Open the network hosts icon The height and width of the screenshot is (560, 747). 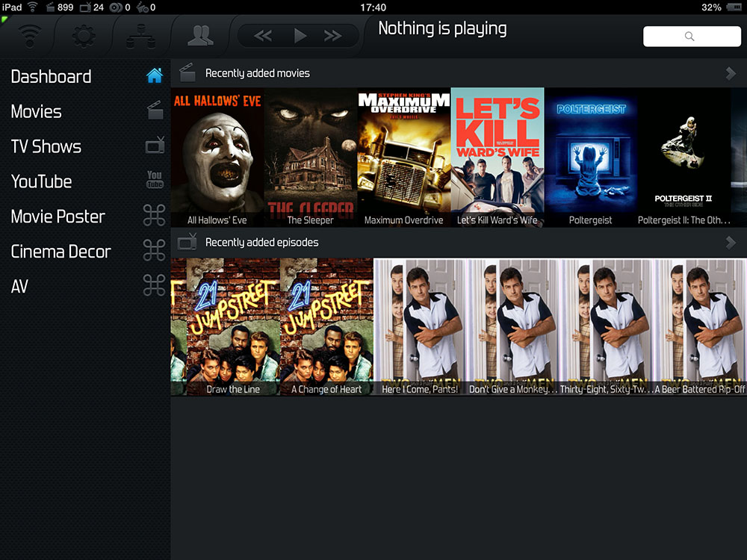[140, 35]
